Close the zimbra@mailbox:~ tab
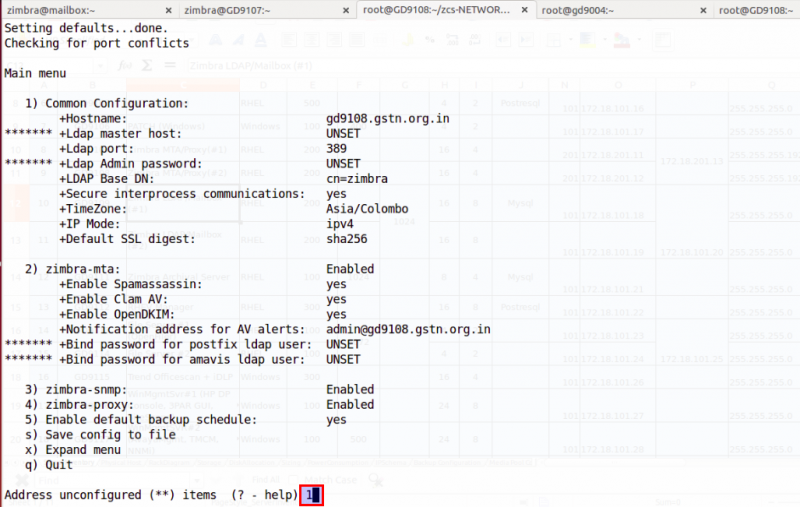Screen dimensions: 800x507 point(168,10)
